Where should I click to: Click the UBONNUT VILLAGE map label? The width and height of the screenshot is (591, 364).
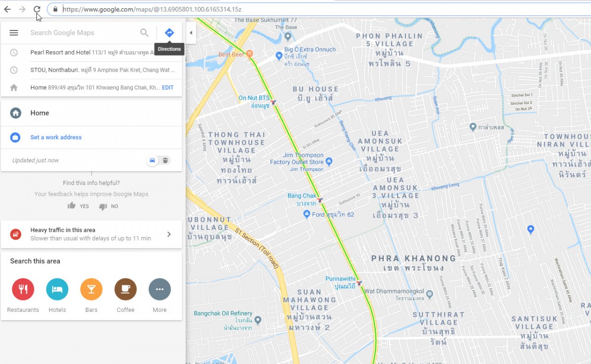coord(209,223)
